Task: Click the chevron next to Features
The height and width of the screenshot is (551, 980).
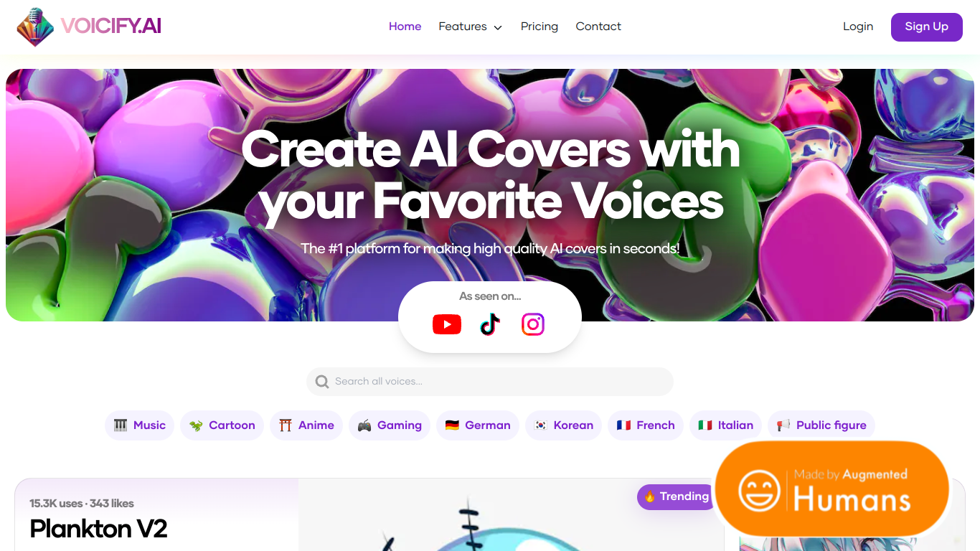Action: coord(498,27)
